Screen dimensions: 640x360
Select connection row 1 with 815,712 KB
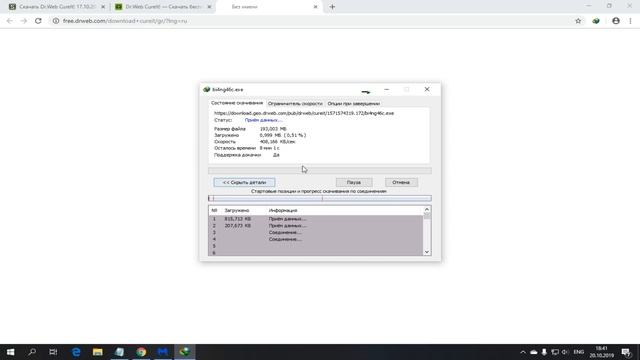316,219
